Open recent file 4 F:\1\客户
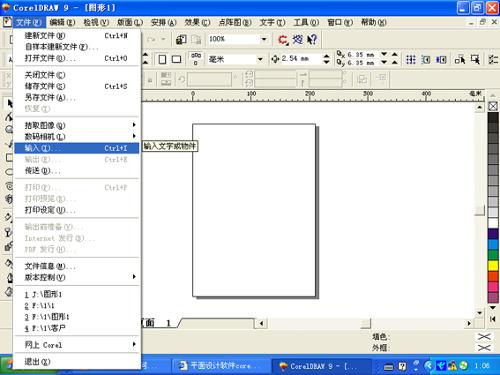Viewport: 500px width, 375px height. point(77,328)
